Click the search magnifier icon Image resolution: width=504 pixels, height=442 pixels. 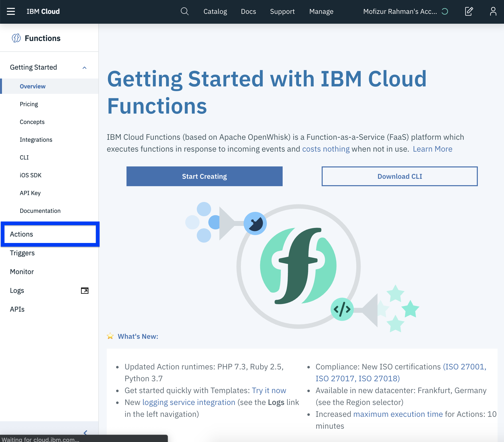pyautogui.click(x=185, y=11)
